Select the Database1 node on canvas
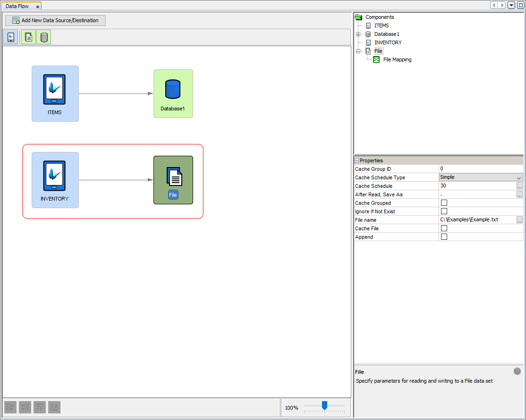 pos(173,93)
